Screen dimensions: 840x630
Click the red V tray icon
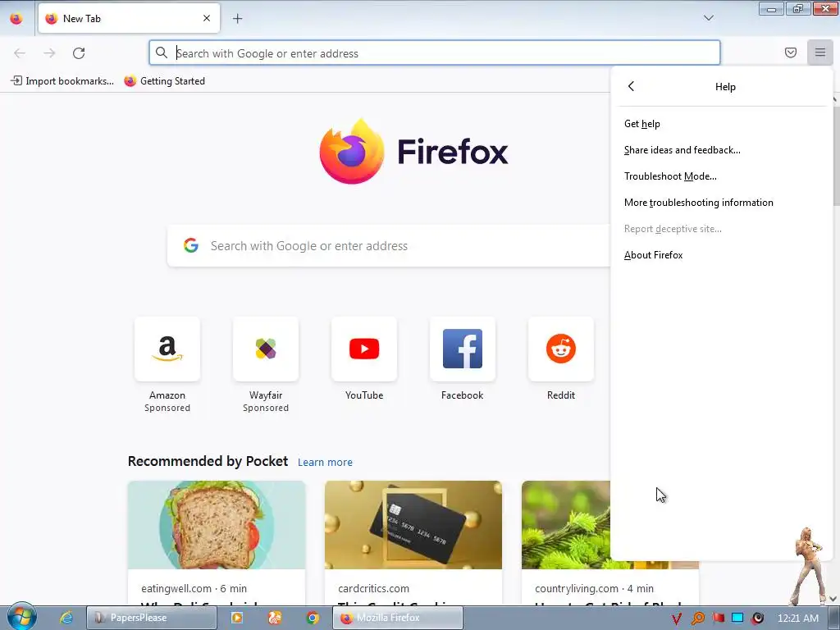pos(677,619)
